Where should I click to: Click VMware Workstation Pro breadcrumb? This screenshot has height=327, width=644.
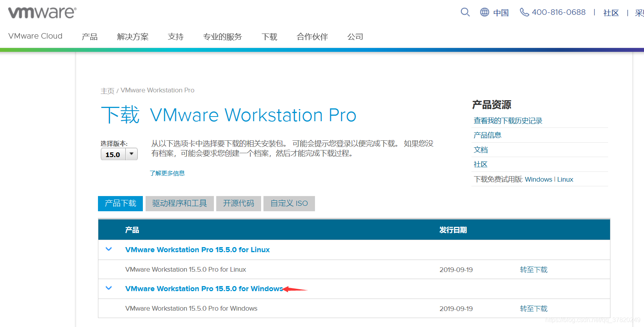157,90
